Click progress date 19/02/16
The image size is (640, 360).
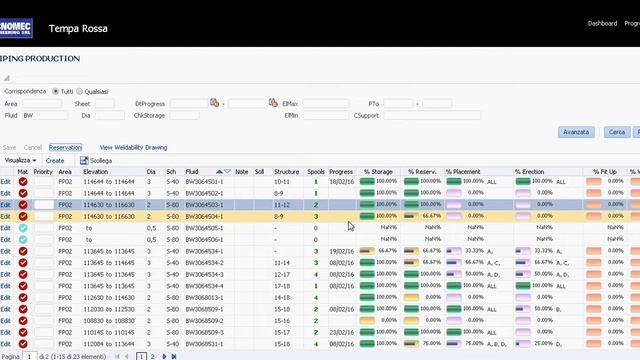342,251
